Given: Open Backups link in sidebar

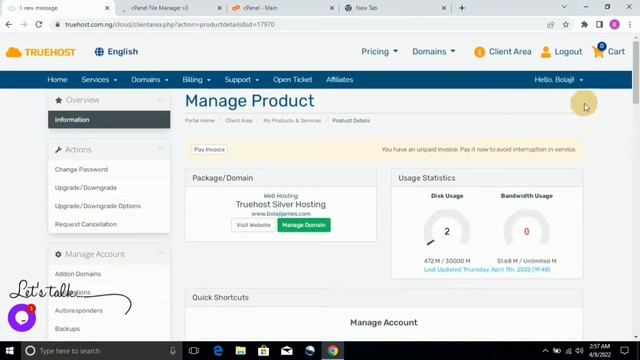Looking at the screenshot, I should click(x=67, y=329).
